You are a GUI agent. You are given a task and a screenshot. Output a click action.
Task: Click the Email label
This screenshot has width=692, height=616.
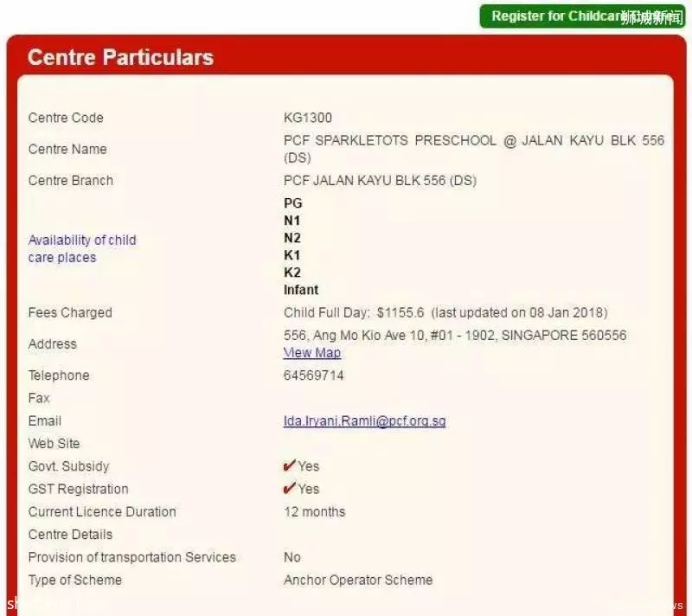click(45, 421)
